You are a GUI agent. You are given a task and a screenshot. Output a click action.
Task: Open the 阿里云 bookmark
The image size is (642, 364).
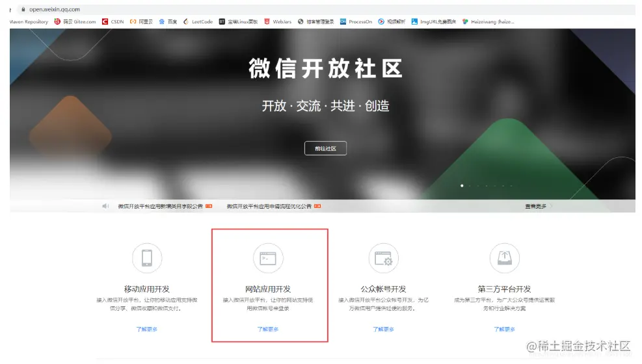[x=141, y=21]
